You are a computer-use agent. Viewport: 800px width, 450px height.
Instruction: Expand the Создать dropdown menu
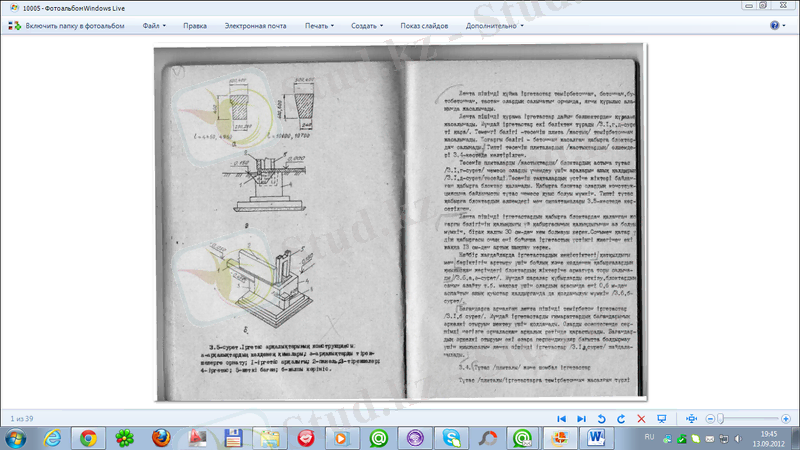[x=366, y=25]
